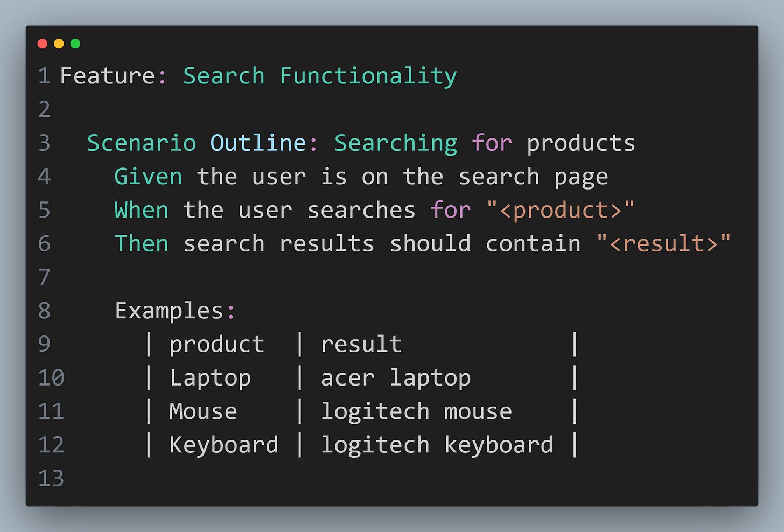Click the 'When' keyword on line 5
The height and width of the screenshot is (532, 784).
click(142, 210)
